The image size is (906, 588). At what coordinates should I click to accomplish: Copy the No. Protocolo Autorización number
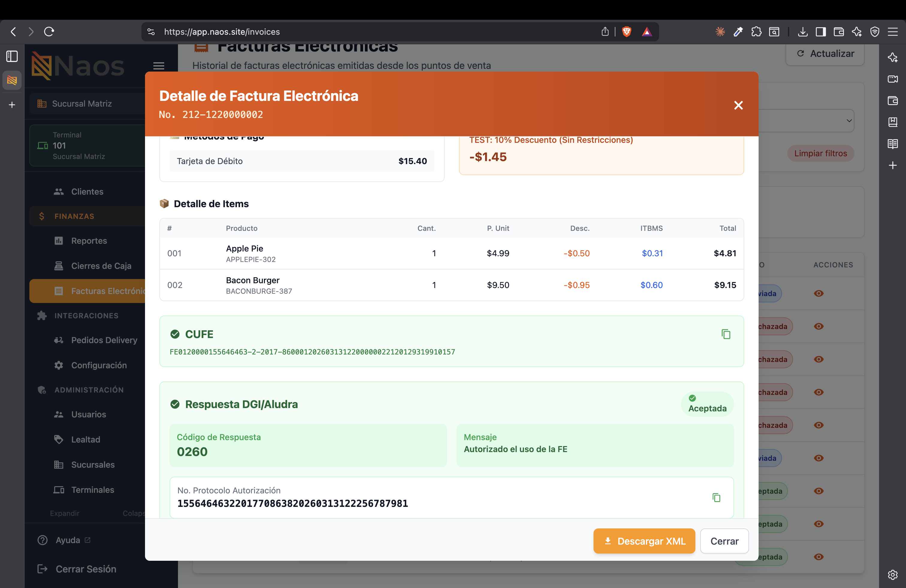(x=716, y=498)
